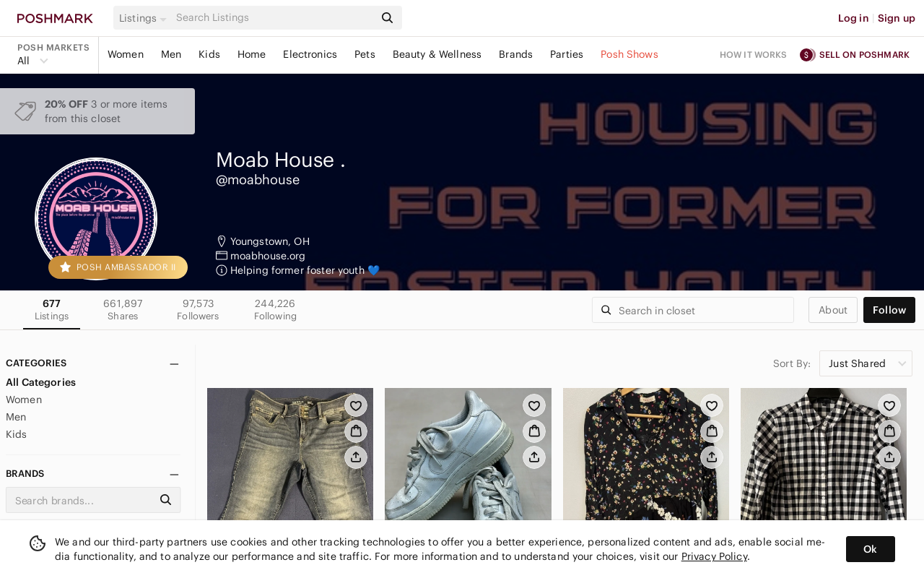This screenshot has height=578, width=924.
Task: Add jeans listing to bundle via bag icon
Action: tap(356, 431)
